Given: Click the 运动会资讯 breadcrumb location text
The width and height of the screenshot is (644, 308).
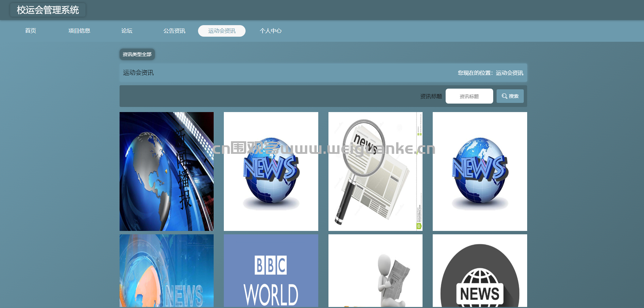Looking at the screenshot, I should point(509,73).
